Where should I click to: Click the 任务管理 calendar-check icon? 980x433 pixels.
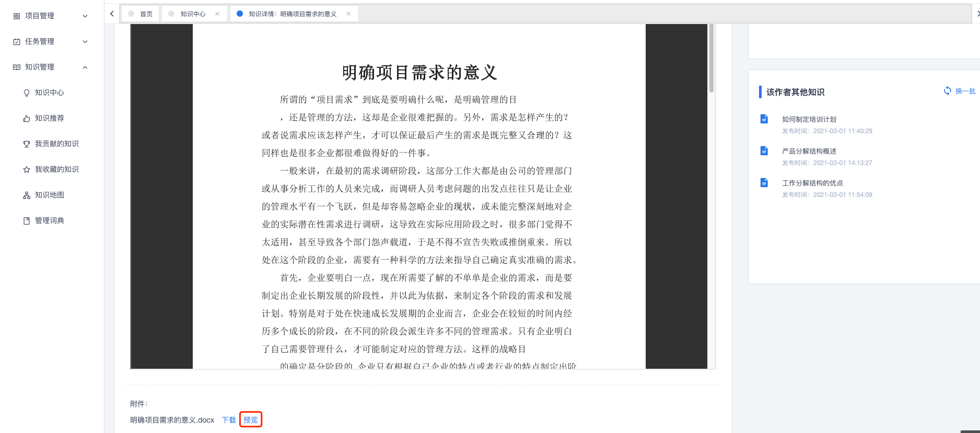(17, 42)
